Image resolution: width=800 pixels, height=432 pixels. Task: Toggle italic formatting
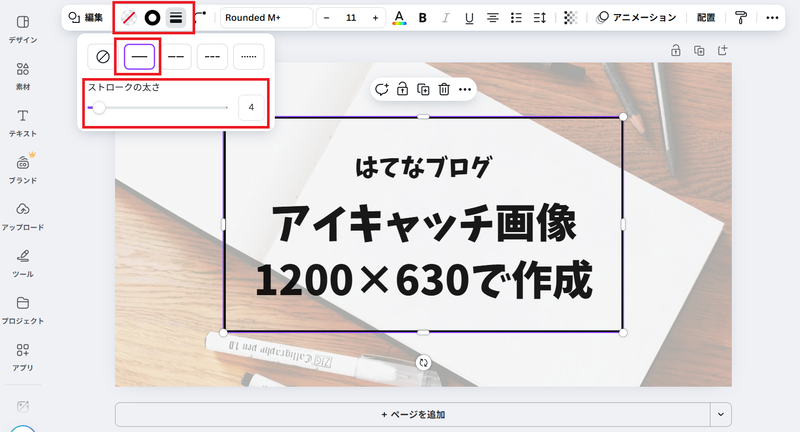coord(446,18)
